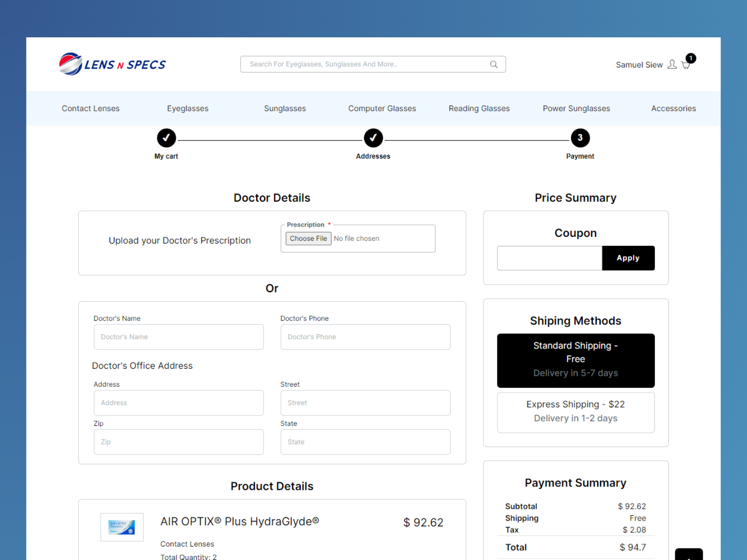Go back to the Addresses step circle
747x560 pixels.
click(x=373, y=138)
